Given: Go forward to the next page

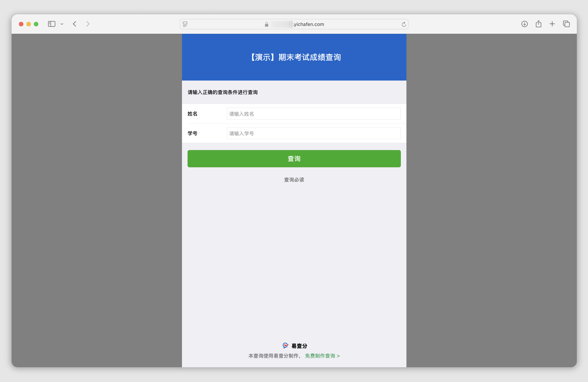Looking at the screenshot, I should (88, 24).
